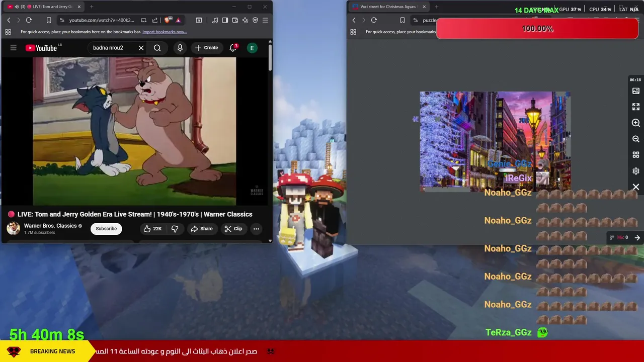Viewport: 644px width, 362px height.
Task: Zoom in on the jigsaw puzzle
Action: (636, 123)
